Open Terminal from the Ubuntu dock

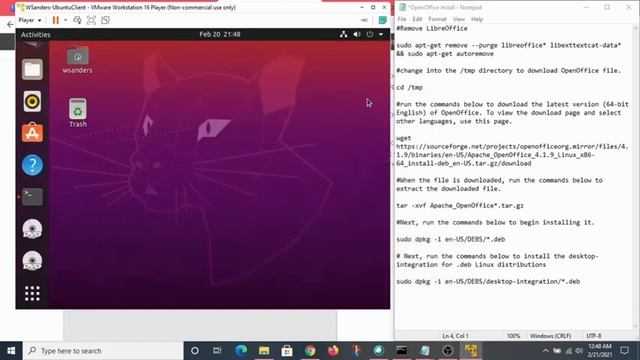tap(32, 197)
